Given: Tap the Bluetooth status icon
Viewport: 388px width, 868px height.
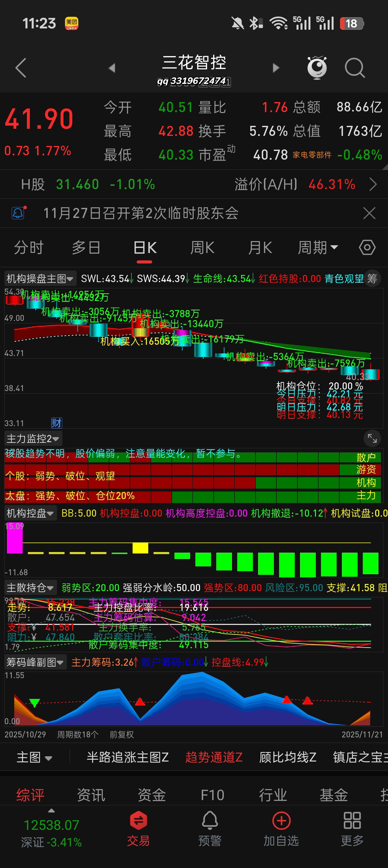Looking at the screenshot, I should (256, 23).
